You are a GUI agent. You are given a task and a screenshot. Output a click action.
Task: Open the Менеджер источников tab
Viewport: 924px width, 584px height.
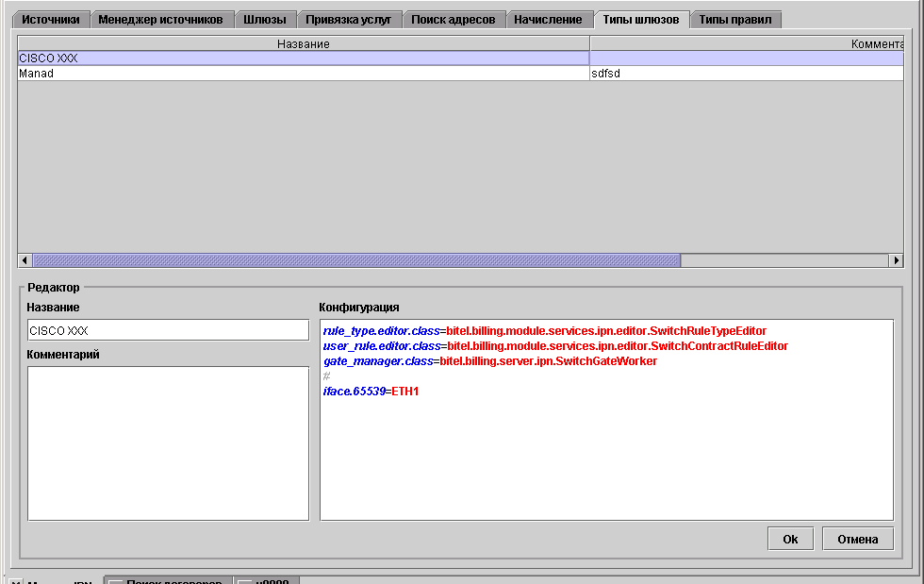(160, 20)
